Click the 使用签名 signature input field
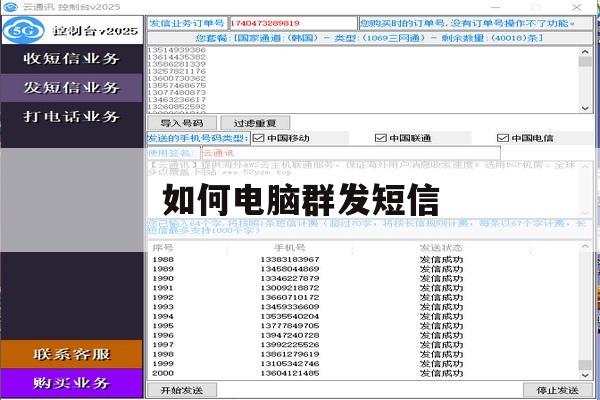Image resolution: width=600 pixels, height=400 pixels. 351,153
